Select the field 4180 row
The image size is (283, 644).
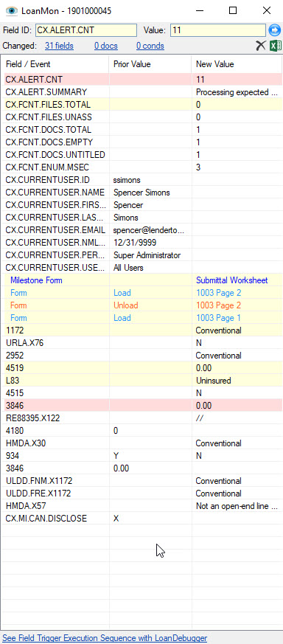point(141,431)
